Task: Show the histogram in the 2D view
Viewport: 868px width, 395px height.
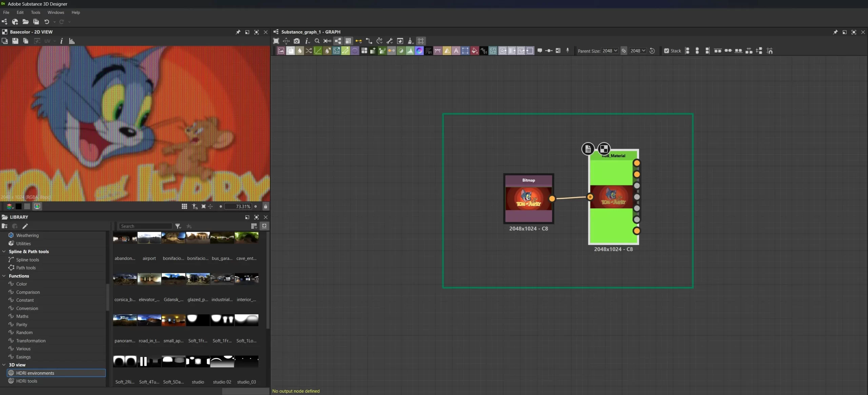Action: click(72, 41)
